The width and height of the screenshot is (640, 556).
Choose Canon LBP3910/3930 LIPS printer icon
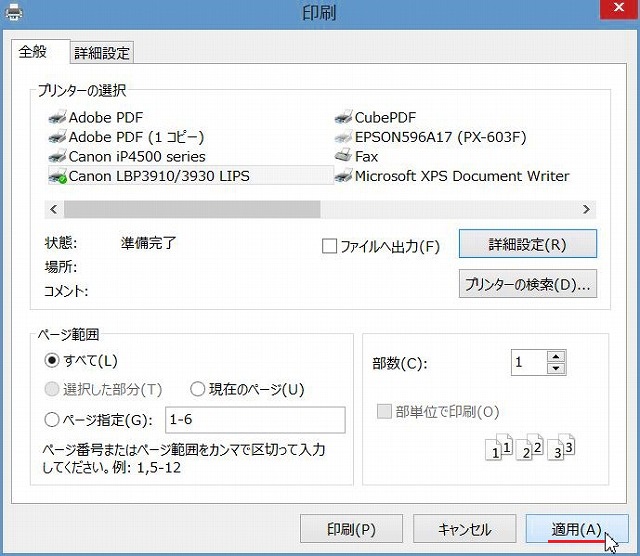pyautogui.click(x=57, y=176)
